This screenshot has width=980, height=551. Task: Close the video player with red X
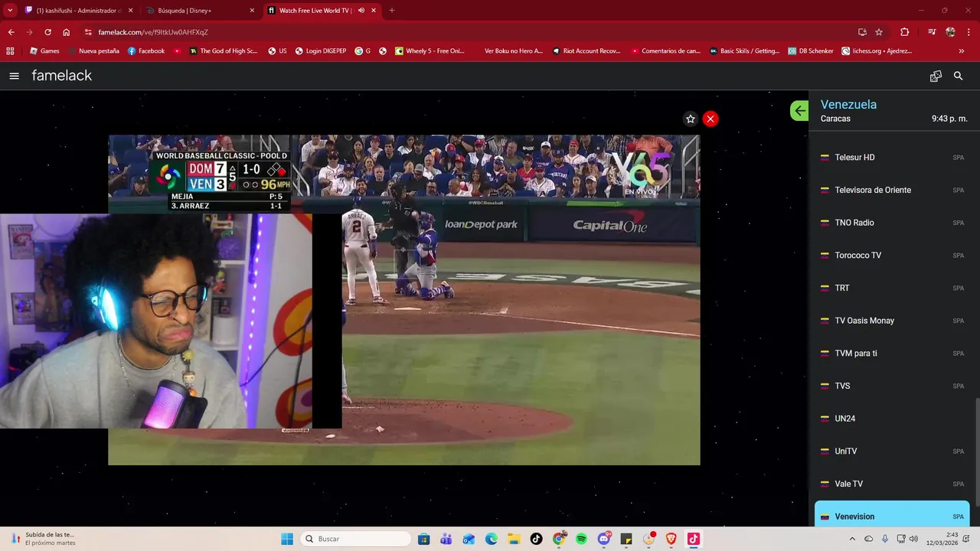pyautogui.click(x=710, y=119)
